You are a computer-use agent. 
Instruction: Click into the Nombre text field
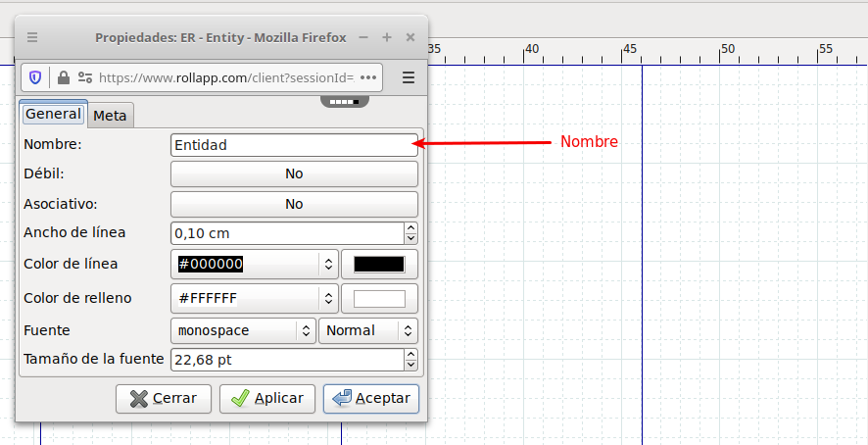[293, 145]
